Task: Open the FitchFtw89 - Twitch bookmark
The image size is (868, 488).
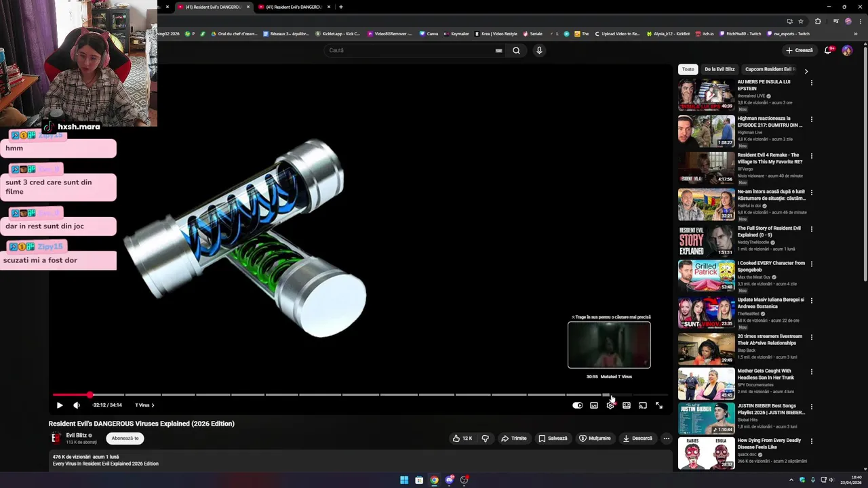Action: (x=741, y=33)
